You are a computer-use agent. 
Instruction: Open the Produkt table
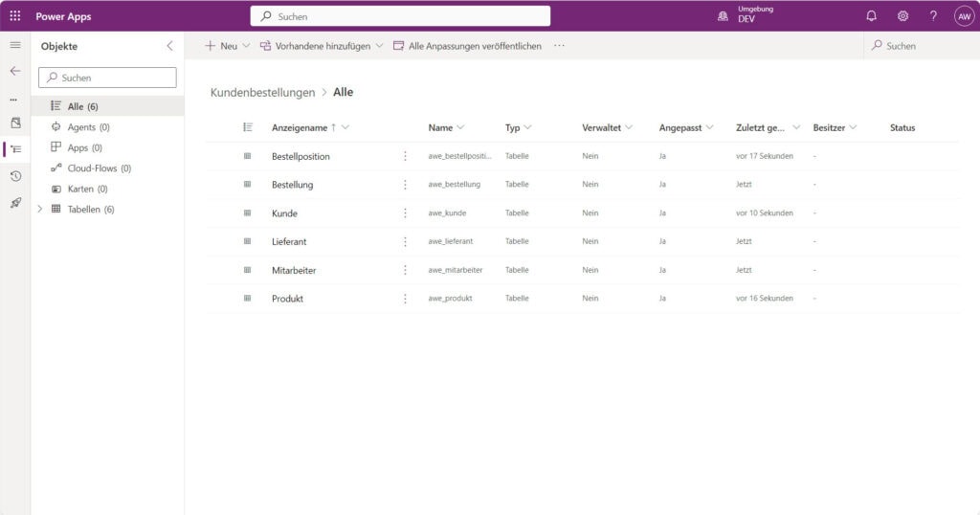287,299
